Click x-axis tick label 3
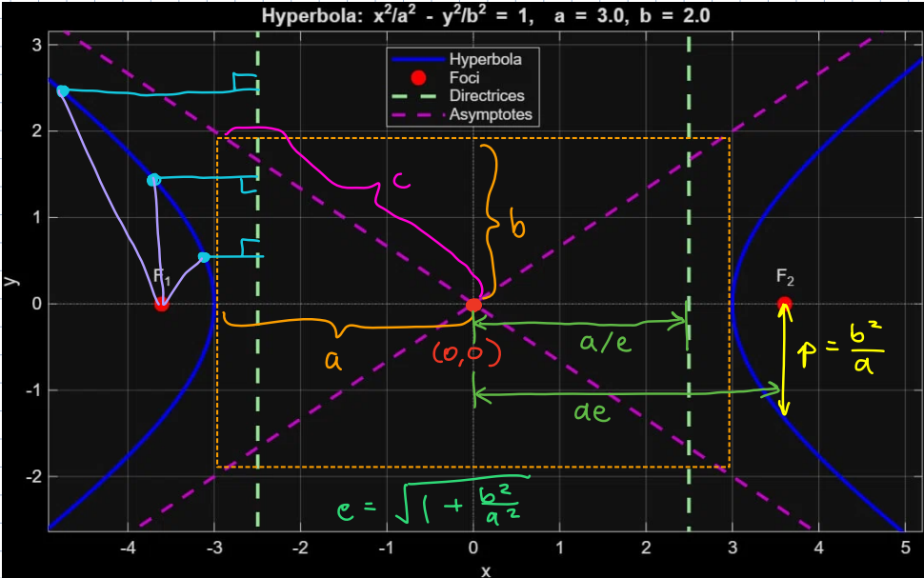Screen dimensions: 924x578 [733, 548]
